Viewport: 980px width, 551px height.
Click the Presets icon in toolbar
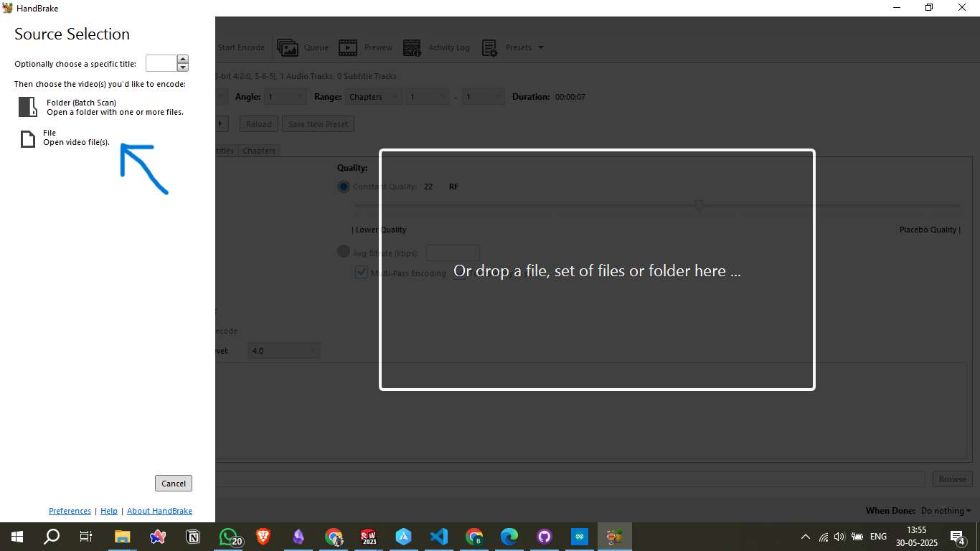[x=490, y=47]
